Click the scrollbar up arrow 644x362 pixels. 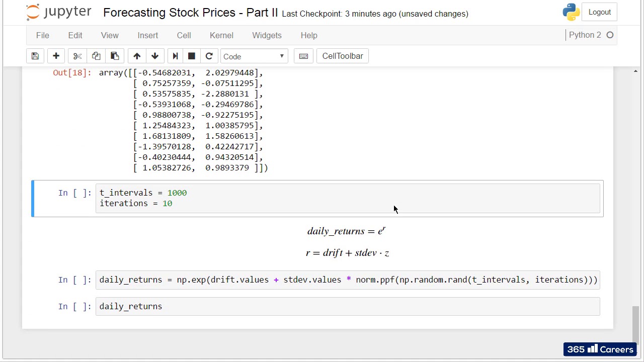coord(635,72)
